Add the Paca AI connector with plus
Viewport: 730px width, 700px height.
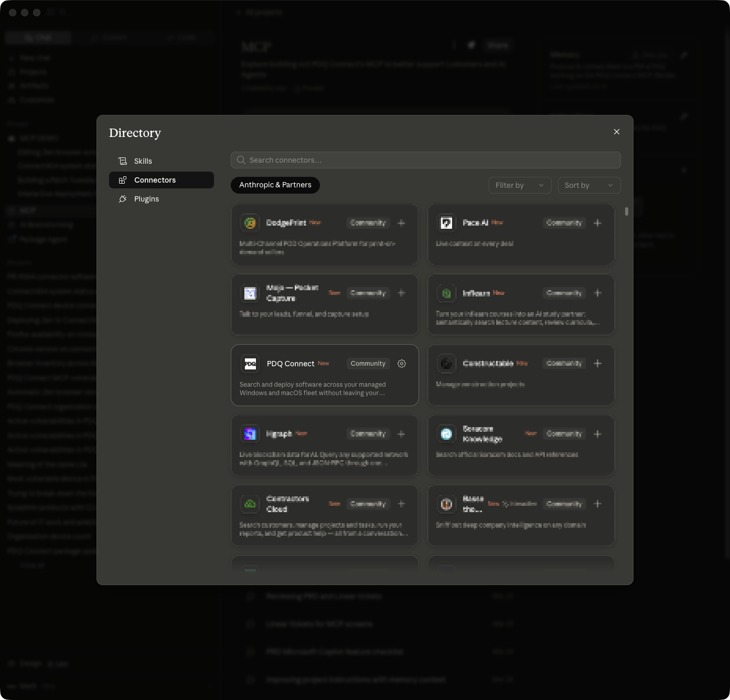(597, 223)
